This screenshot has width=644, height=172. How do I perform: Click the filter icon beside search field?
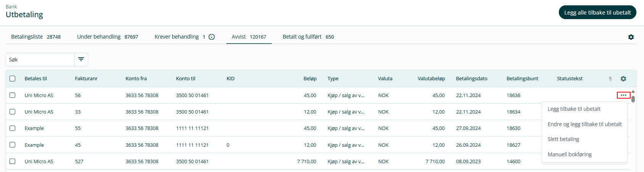click(81, 60)
